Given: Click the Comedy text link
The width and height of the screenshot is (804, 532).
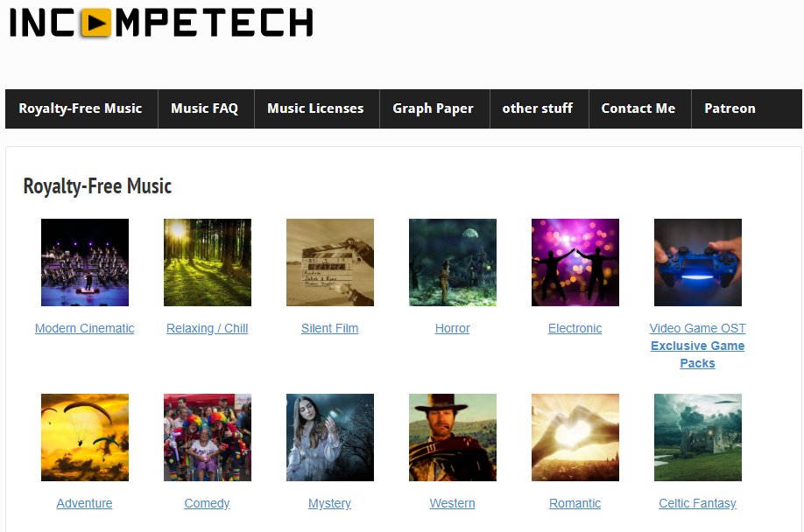Looking at the screenshot, I should [x=208, y=503].
